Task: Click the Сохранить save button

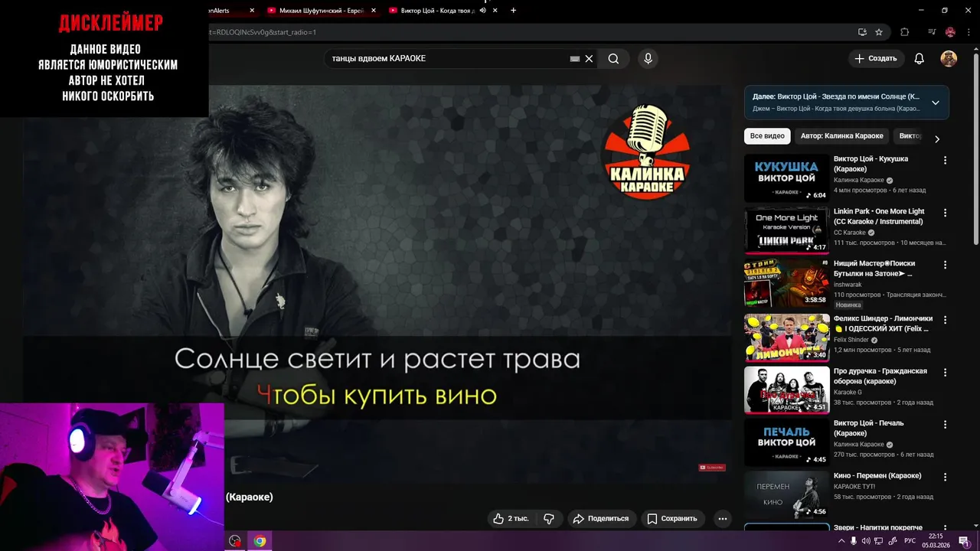Action: (x=672, y=518)
